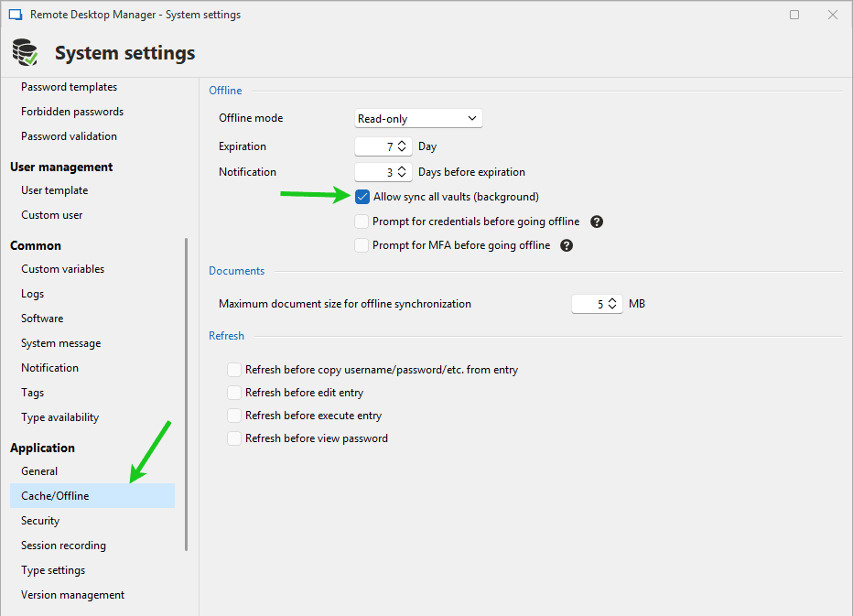Uncheck Allow sync all vaults checkbox
The image size is (853, 616).
tap(362, 197)
